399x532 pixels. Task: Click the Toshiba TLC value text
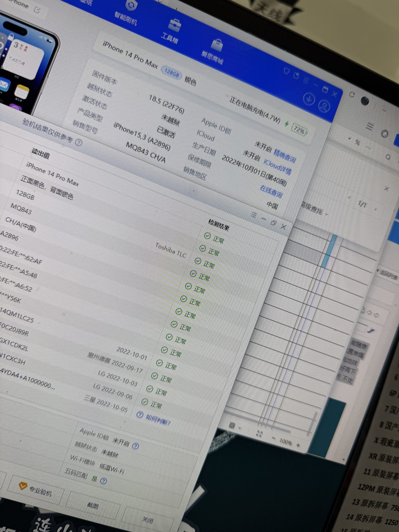(171, 250)
